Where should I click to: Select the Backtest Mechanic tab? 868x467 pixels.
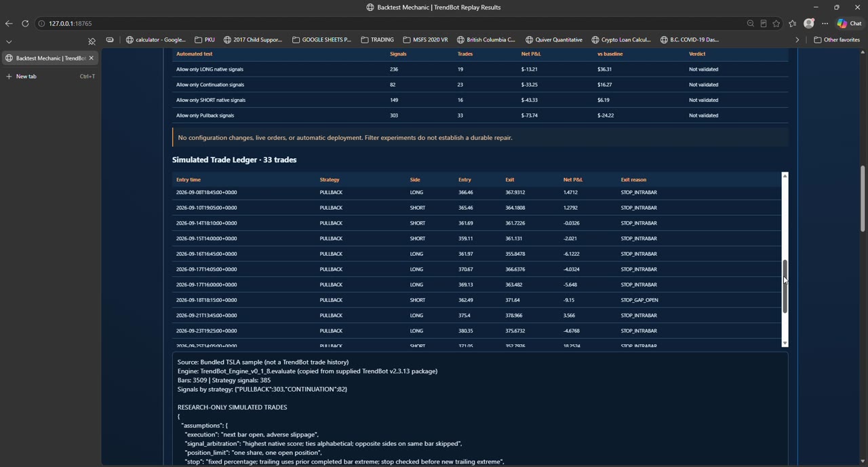pyautogui.click(x=50, y=58)
